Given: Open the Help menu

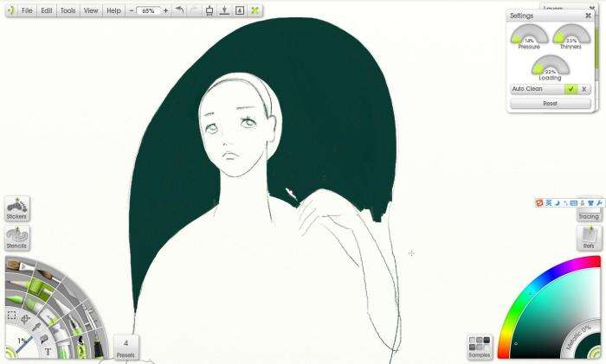Looking at the screenshot, I should tap(113, 10).
